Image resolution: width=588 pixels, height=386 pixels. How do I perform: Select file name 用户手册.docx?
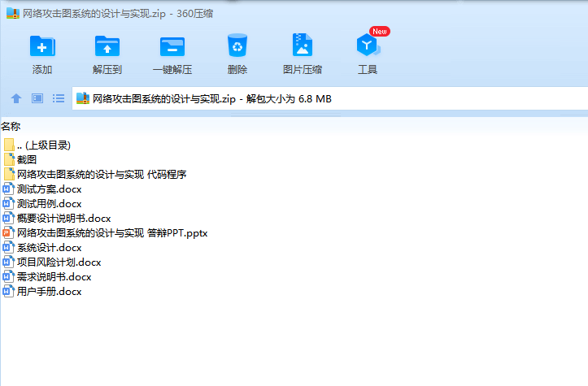[49, 291]
